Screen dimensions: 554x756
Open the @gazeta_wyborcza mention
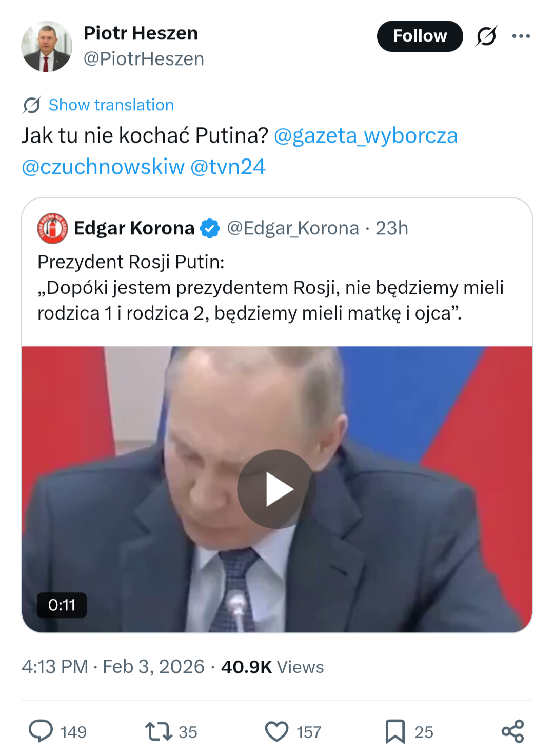pos(366,136)
